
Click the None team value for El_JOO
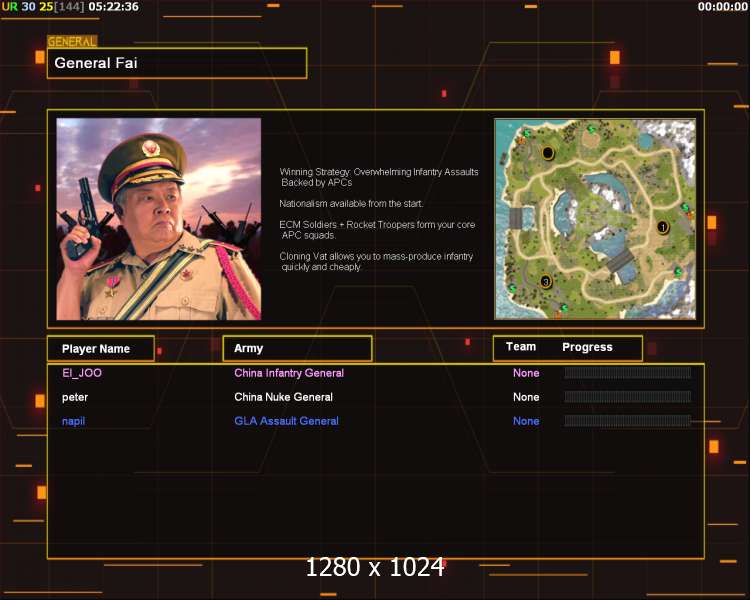526,373
